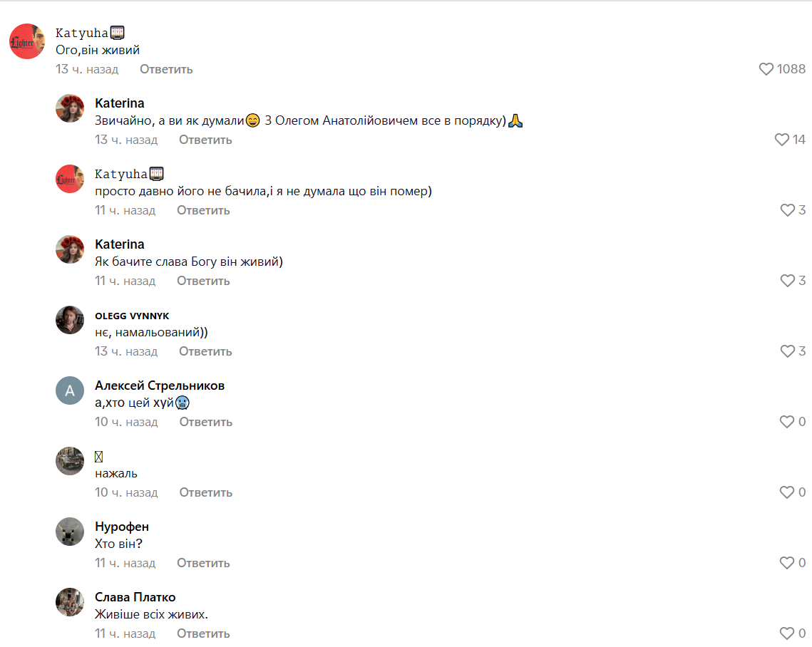Viewport: 812px width, 647px height.
Task: Reply to Слава Платко's comment
Action: click(203, 633)
